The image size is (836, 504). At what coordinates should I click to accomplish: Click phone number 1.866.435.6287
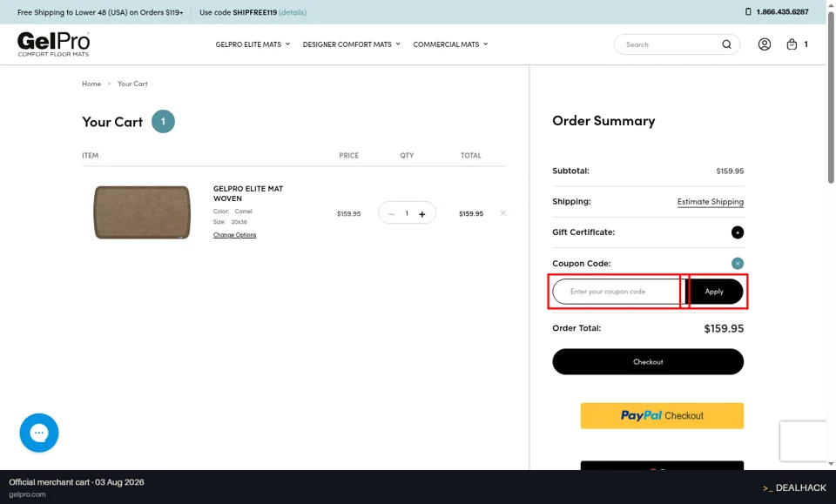coord(782,11)
